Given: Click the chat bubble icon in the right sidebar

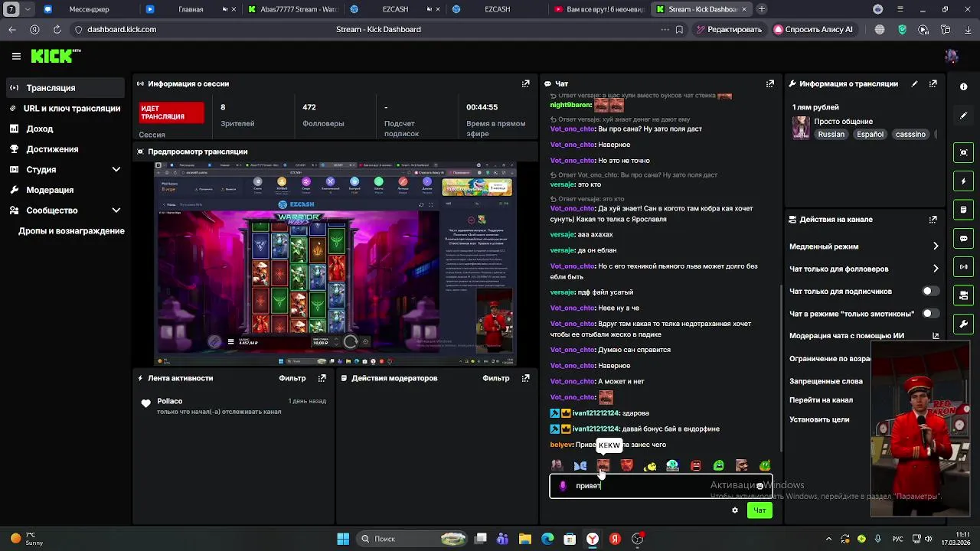Looking at the screenshot, I should click(964, 238).
